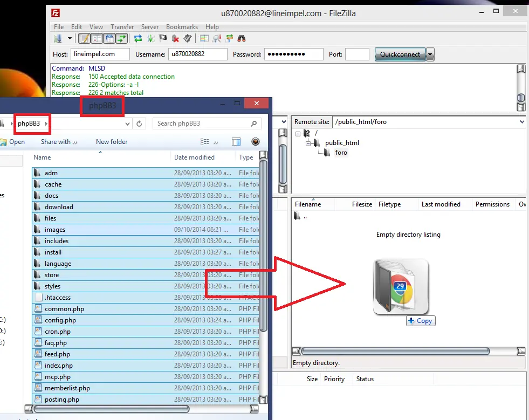Open the Remote site path dropdown

tap(522, 122)
